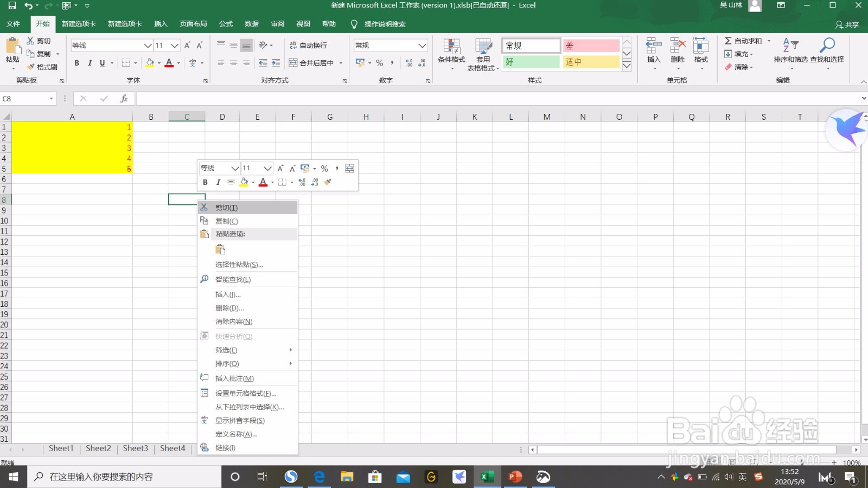
Task: Open Excel from the Windows taskbar
Action: 487,477
